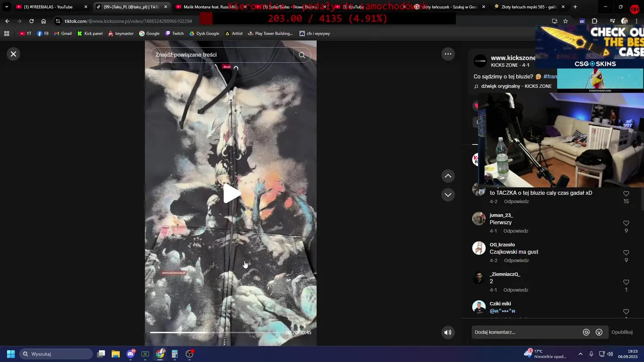The height and width of the screenshot is (362, 644).
Task: Select the Taku_PL TikTok tab
Action: [131, 7]
